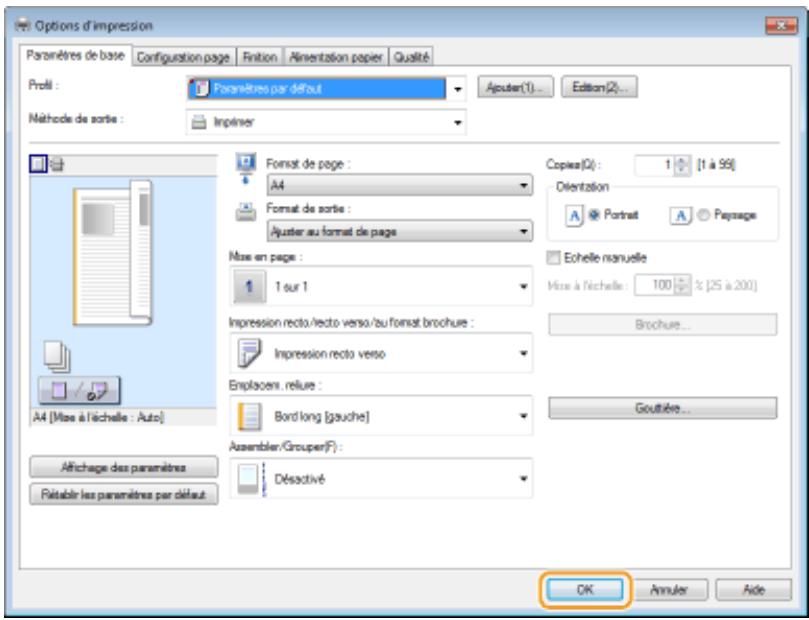Click Affichage des paramètres button
The image size is (809, 620).
tap(123, 467)
